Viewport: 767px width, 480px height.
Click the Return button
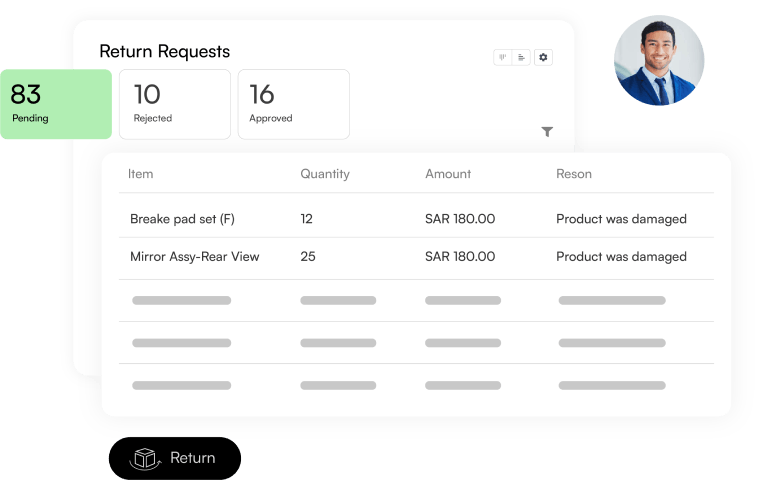coord(175,458)
